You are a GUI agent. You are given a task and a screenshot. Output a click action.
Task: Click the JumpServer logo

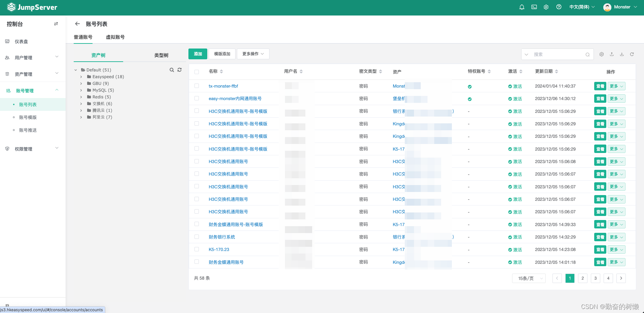click(x=32, y=7)
